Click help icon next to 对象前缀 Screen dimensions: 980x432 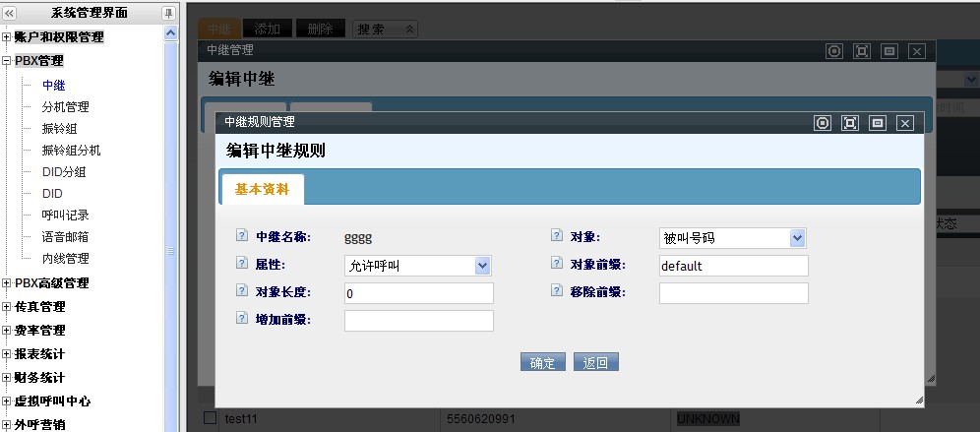pos(557,264)
